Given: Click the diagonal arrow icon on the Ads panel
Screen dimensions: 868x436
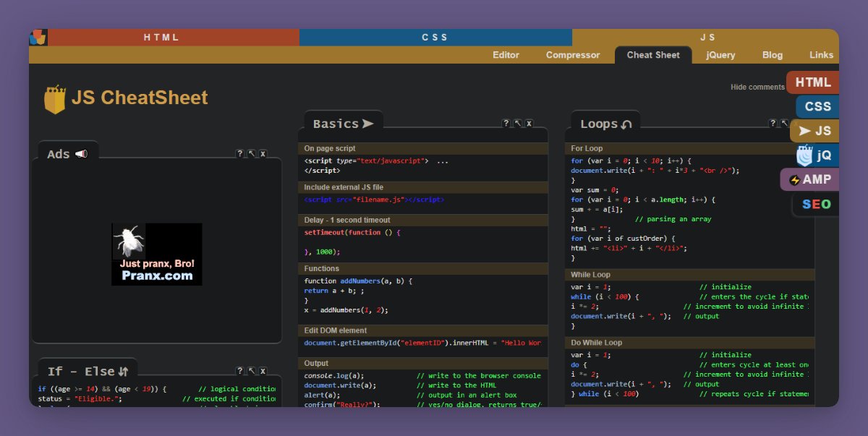Looking at the screenshot, I should pos(252,153).
